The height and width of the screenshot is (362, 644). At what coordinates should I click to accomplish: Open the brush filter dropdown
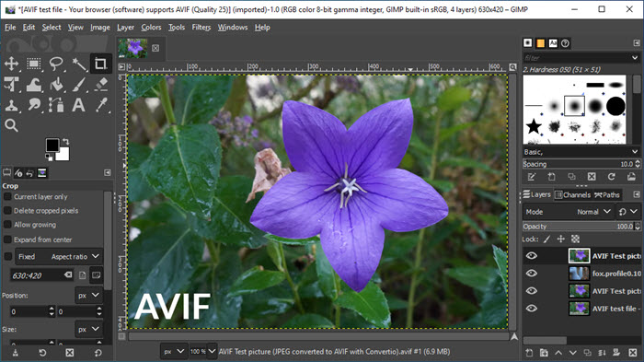tap(635, 58)
